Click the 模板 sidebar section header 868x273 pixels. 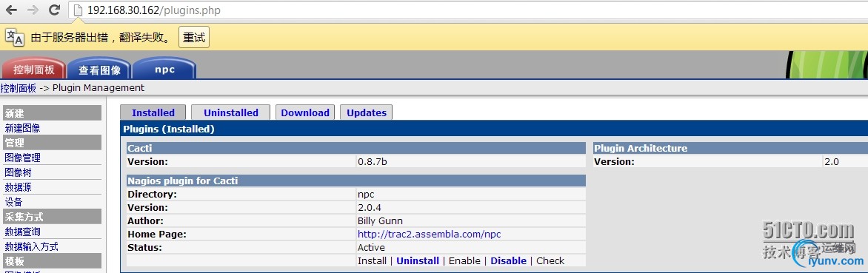tap(52, 261)
